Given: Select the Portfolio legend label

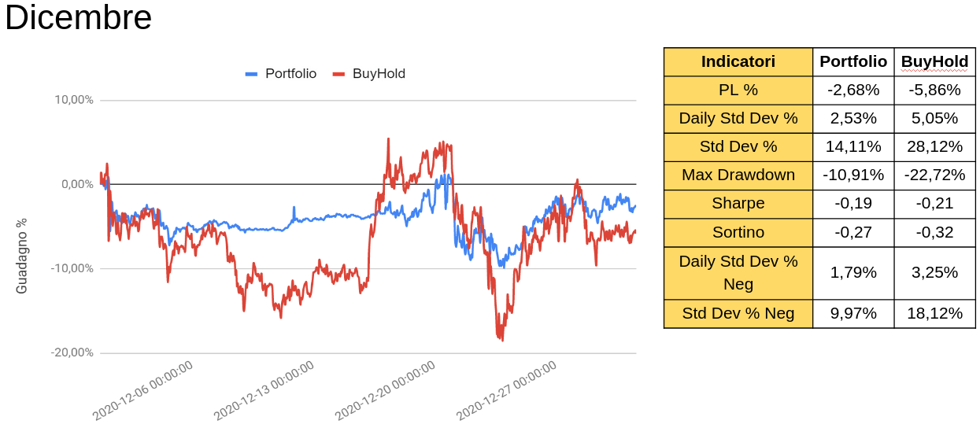Looking at the screenshot, I should 290,74.
